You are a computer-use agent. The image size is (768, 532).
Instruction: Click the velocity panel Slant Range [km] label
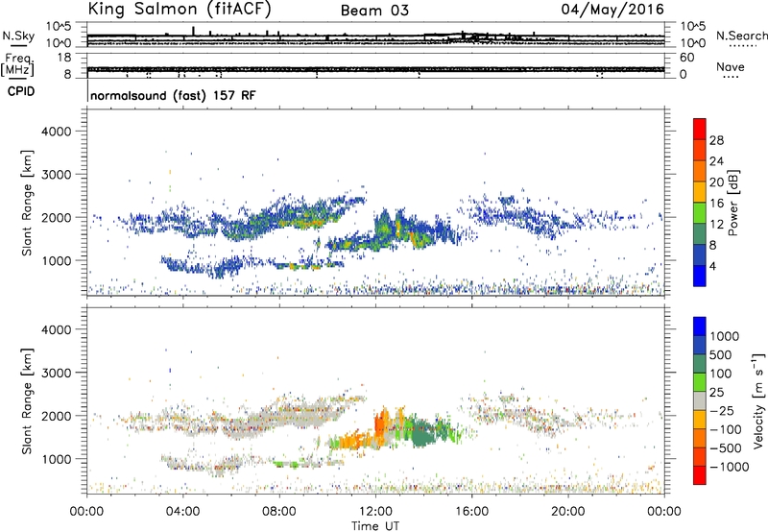pos(27,401)
